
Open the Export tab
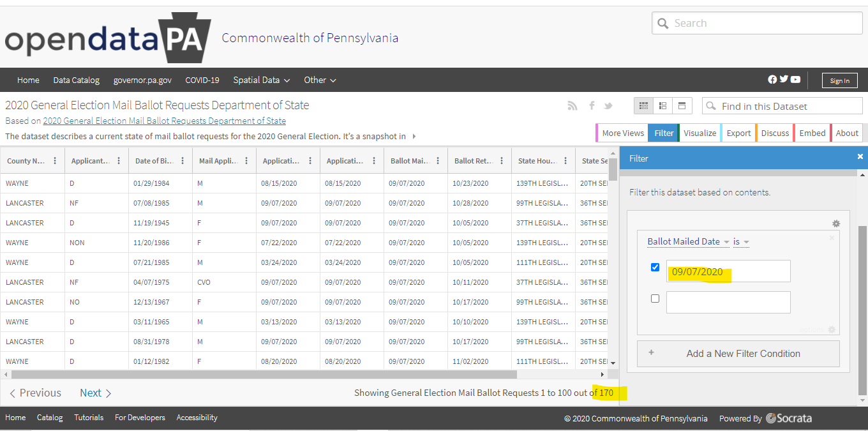click(x=738, y=133)
